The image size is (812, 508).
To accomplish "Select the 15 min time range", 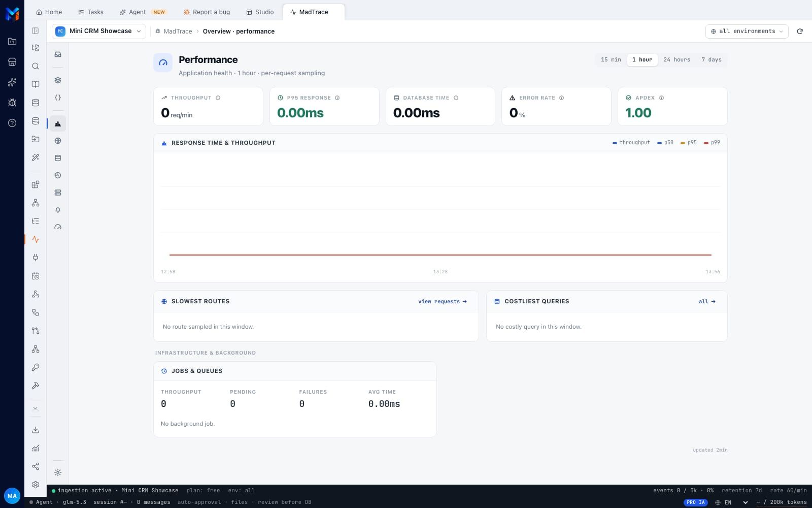I will click(611, 59).
